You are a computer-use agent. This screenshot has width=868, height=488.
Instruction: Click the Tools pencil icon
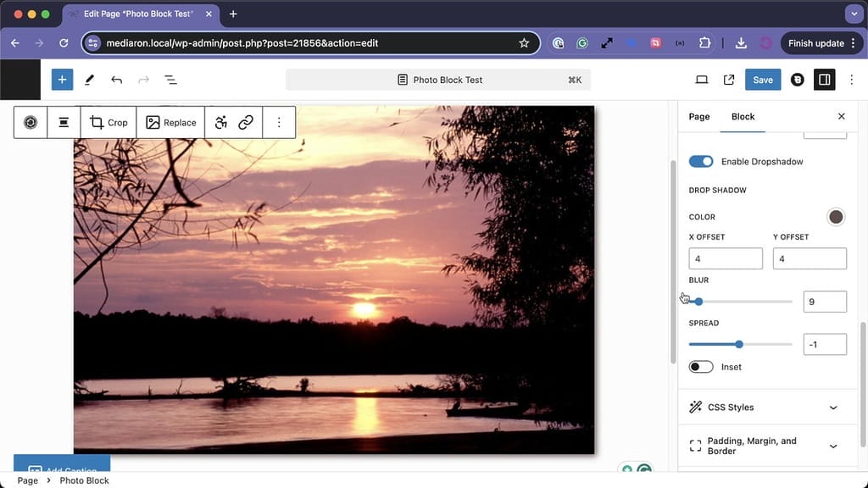(89, 79)
